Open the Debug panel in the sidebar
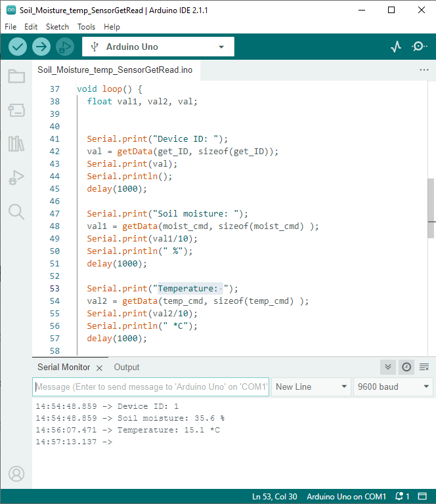Image resolution: width=436 pixels, height=504 pixels. pos(16,177)
